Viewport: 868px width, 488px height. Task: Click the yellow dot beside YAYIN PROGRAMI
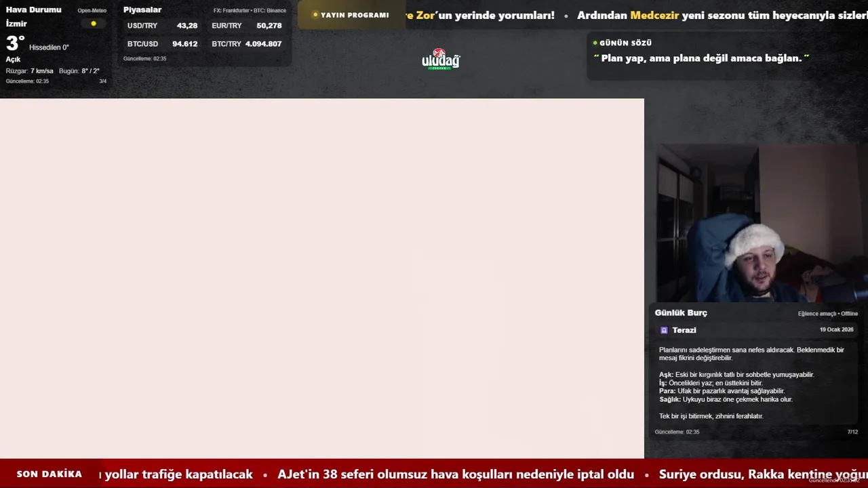(x=315, y=15)
